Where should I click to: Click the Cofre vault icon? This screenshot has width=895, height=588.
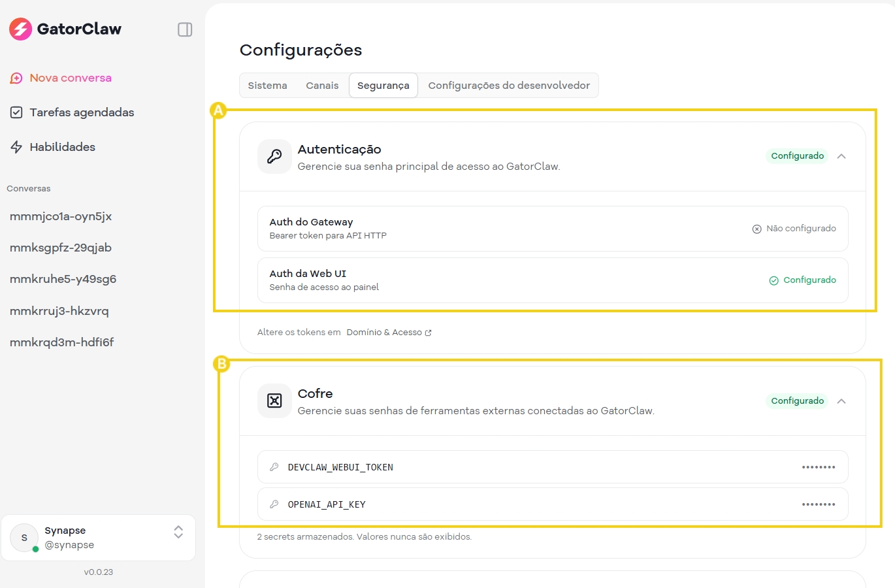tap(274, 400)
